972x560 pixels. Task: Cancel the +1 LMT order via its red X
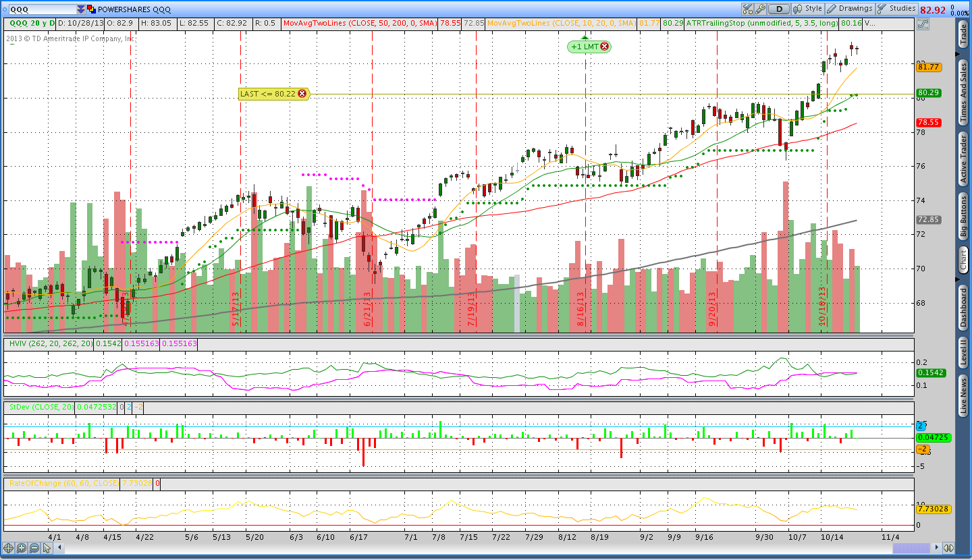click(x=604, y=47)
